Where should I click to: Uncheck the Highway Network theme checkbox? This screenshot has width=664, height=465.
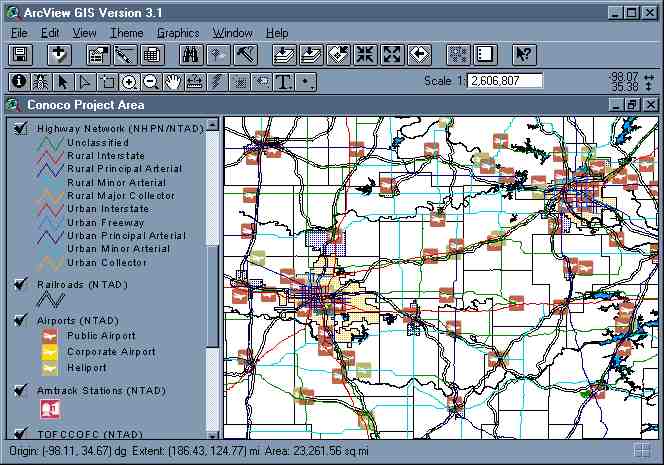point(20,128)
